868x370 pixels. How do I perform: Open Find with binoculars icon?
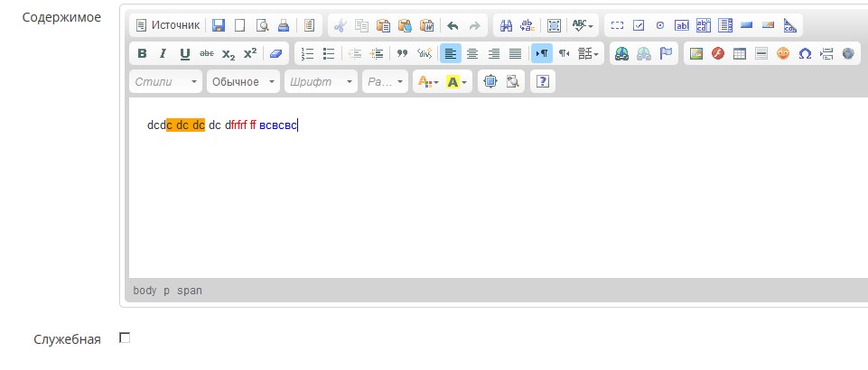[x=506, y=25]
